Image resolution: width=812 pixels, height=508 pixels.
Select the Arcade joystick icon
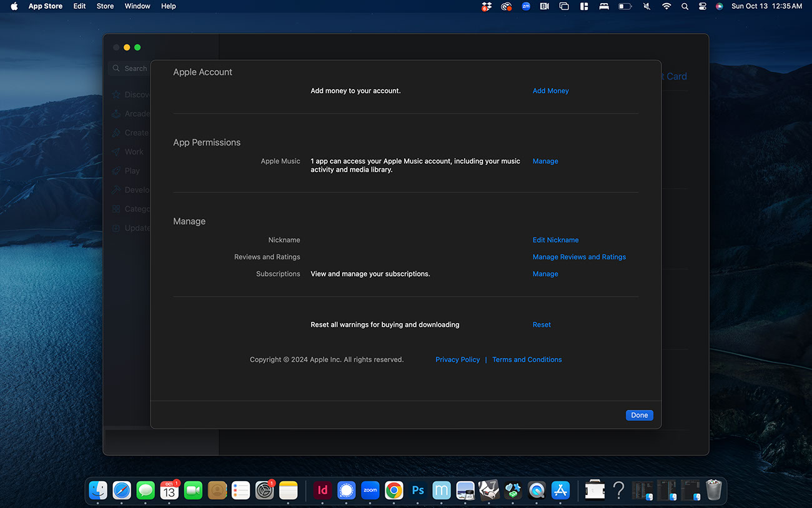coord(116,114)
